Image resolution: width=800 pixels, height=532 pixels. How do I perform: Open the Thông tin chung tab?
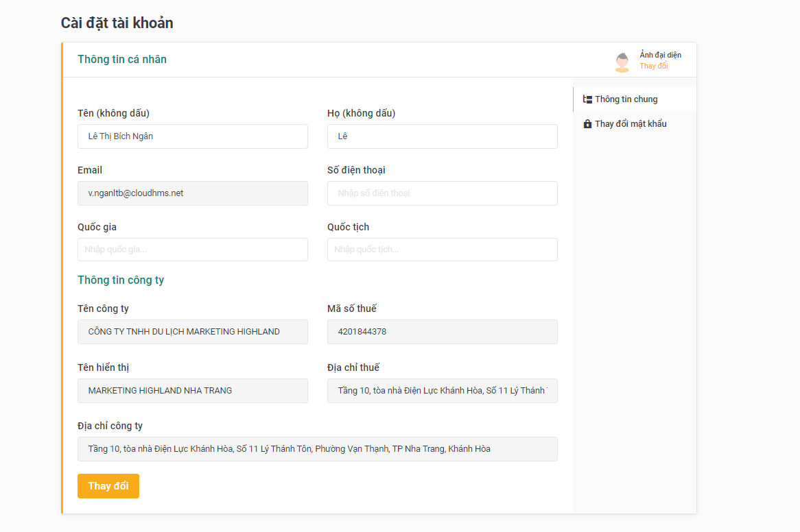[x=626, y=99]
